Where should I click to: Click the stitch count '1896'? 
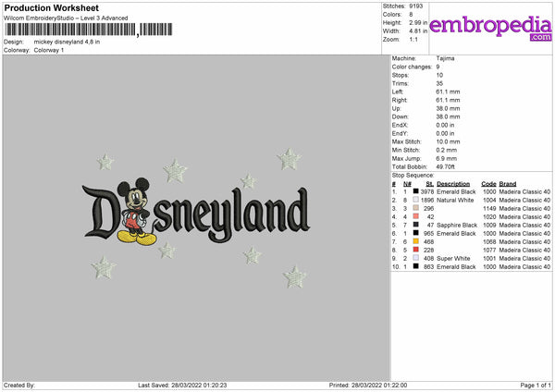[x=427, y=201]
